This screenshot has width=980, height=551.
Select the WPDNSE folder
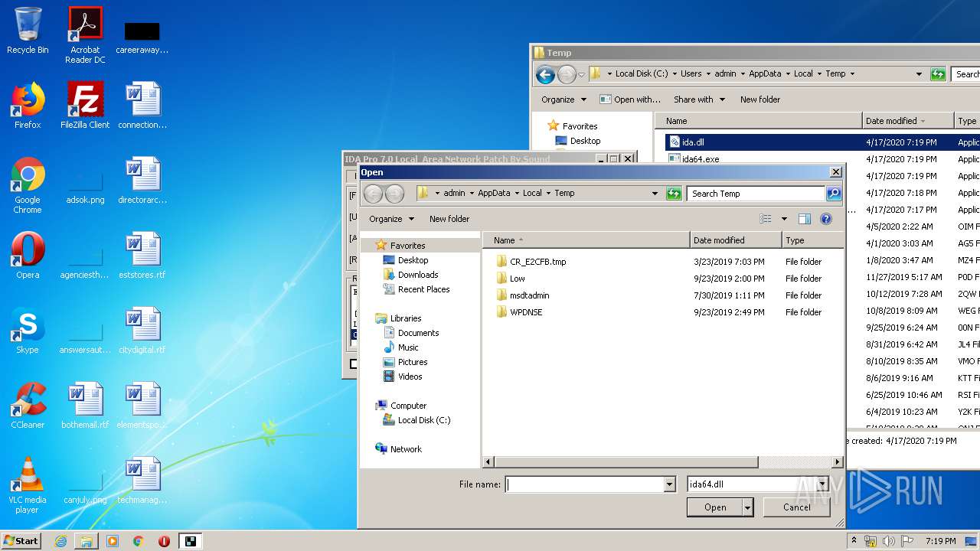coord(526,312)
